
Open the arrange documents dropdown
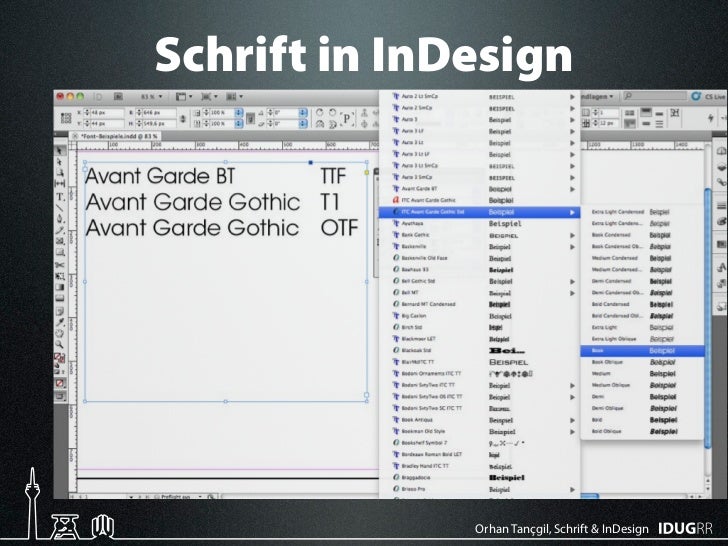(x=234, y=97)
